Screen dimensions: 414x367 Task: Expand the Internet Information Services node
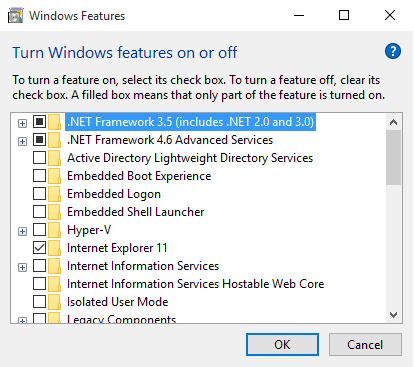pyautogui.click(x=22, y=267)
